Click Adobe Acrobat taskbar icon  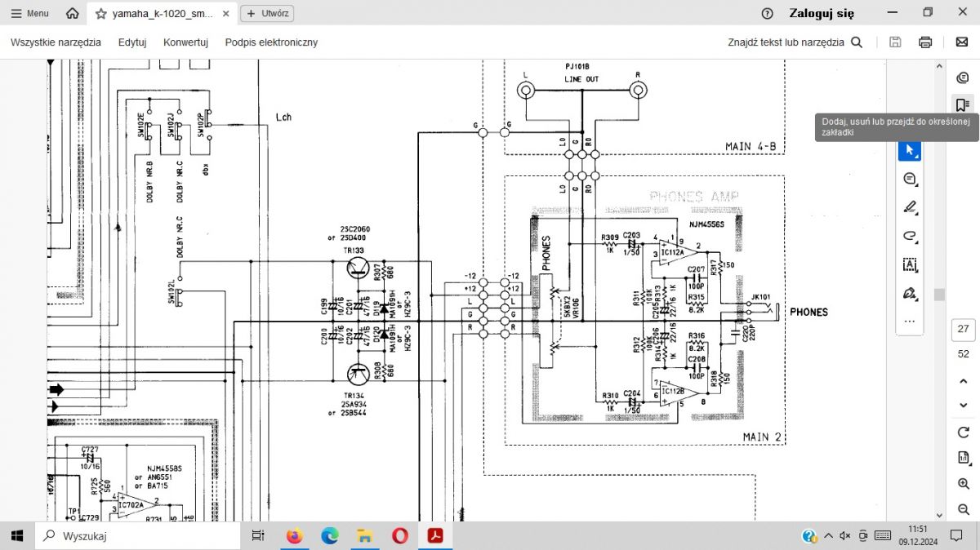(x=436, y=536)
